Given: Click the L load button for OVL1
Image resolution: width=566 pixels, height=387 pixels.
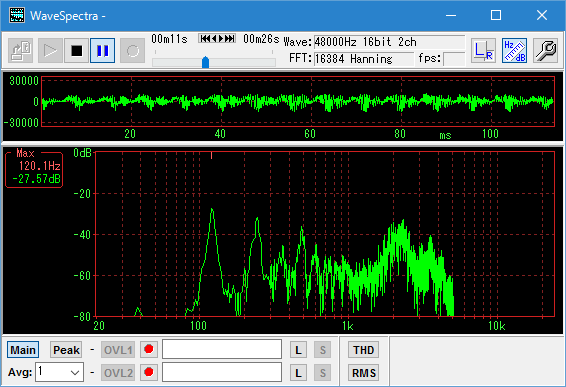Looking at the screenshot, I should click(299, 350).
